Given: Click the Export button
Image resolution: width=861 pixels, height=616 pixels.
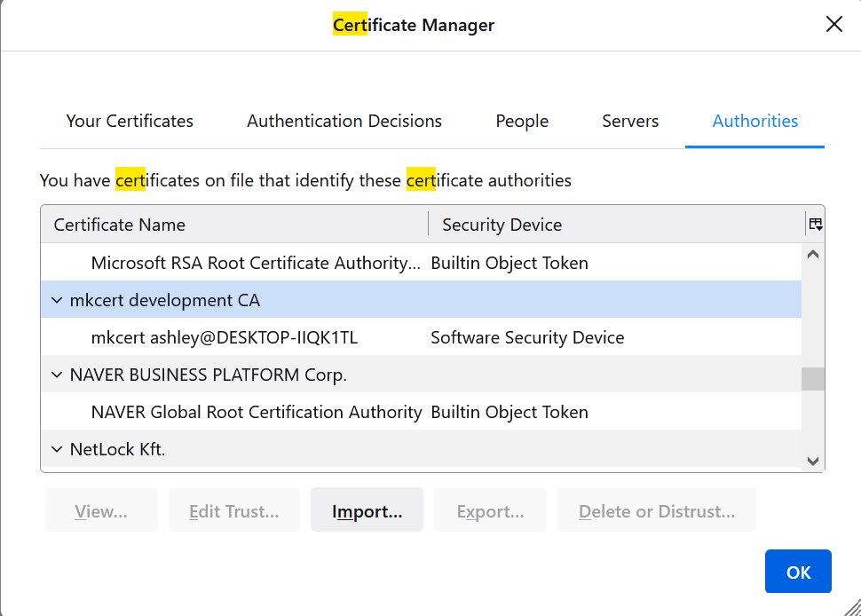Looking at the screenshot, I should pyautogui.click(x=489, y=509).
